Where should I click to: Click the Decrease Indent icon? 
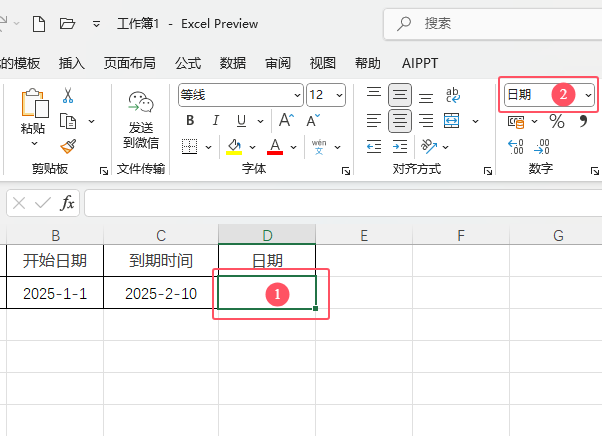point(374,147)
